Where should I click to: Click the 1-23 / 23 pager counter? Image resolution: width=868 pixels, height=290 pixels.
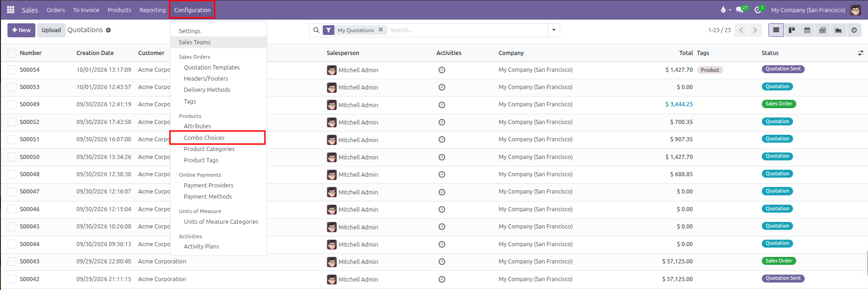[719, 30]
